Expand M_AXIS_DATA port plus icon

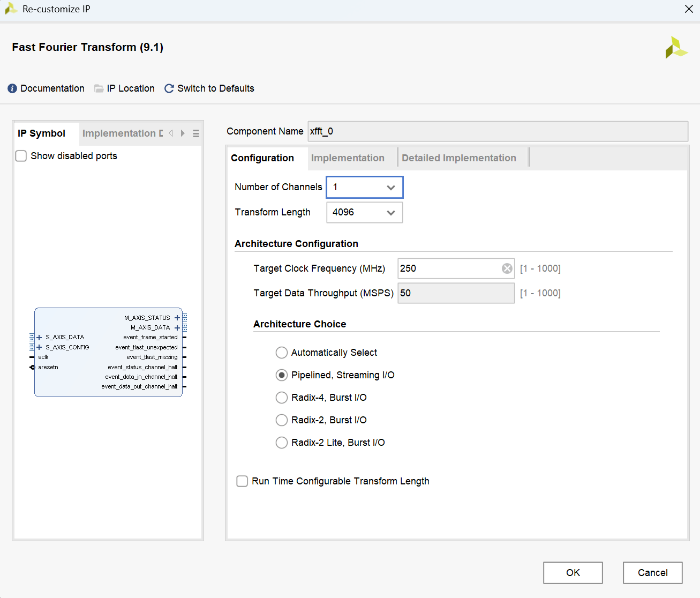coord(177,327)
